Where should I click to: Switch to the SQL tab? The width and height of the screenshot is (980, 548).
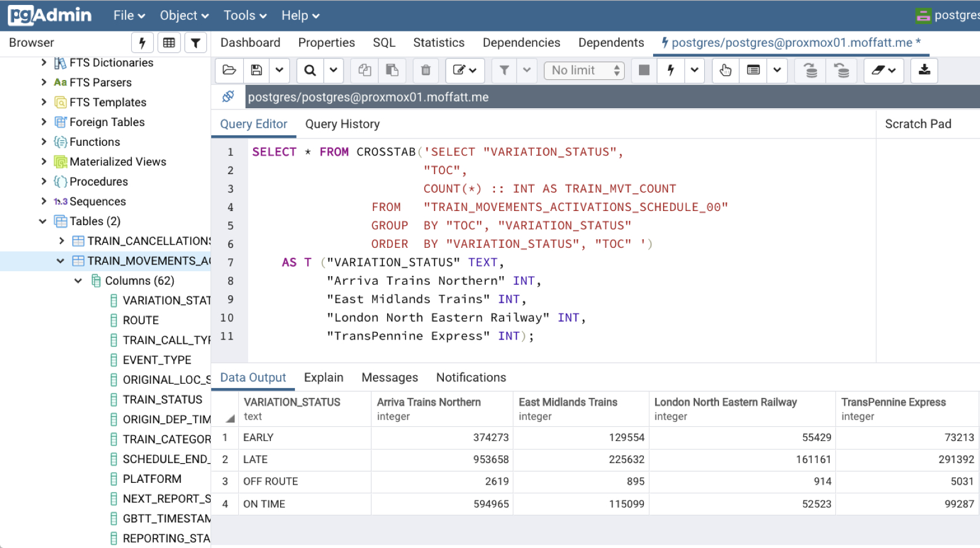(x=384, y=42)
